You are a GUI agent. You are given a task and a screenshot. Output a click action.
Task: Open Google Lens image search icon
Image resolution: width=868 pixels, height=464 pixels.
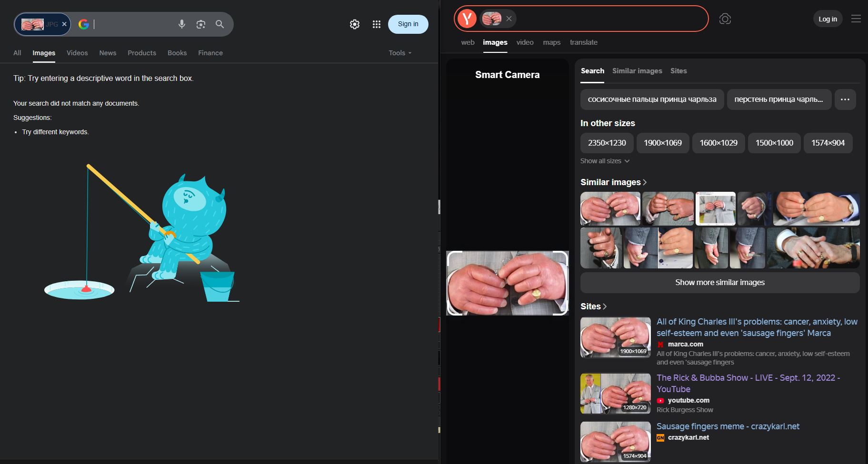click(x=201, y=24)
